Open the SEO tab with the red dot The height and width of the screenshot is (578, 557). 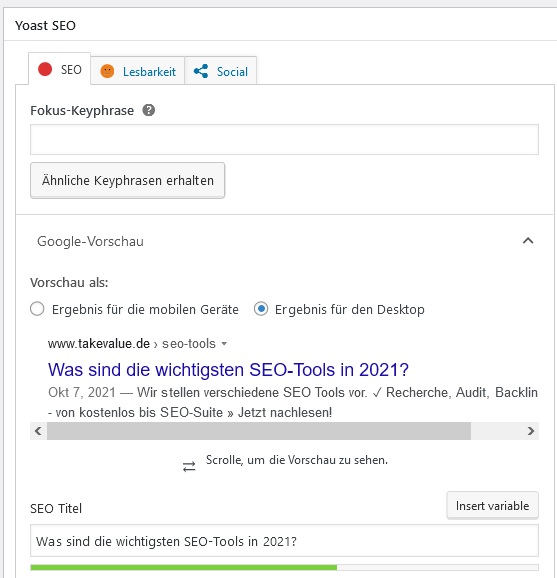pyautogui.click(x=59, y=69)
